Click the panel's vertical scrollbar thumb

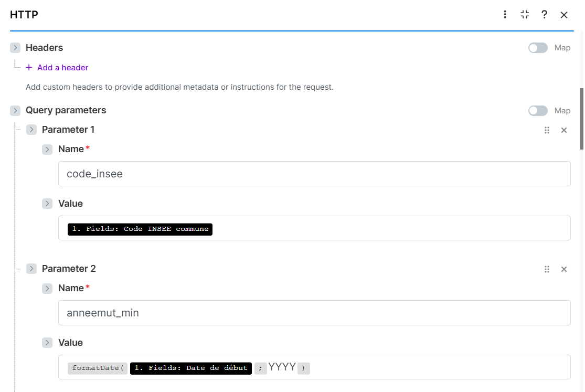(x=582, y=119)
